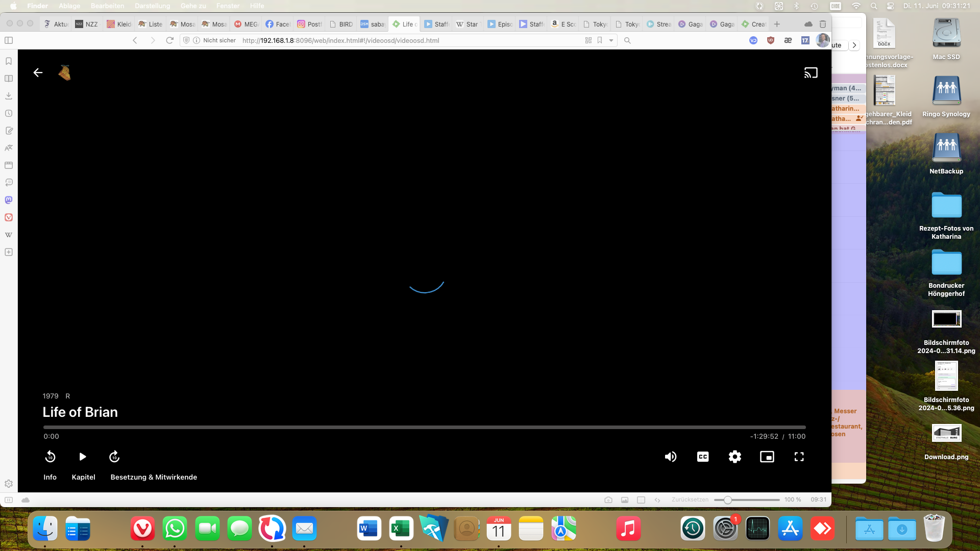Viewport: 980px width, 551px height.
Task: Show Besetzung & Mitwirkende section
Action: point(154,477)
